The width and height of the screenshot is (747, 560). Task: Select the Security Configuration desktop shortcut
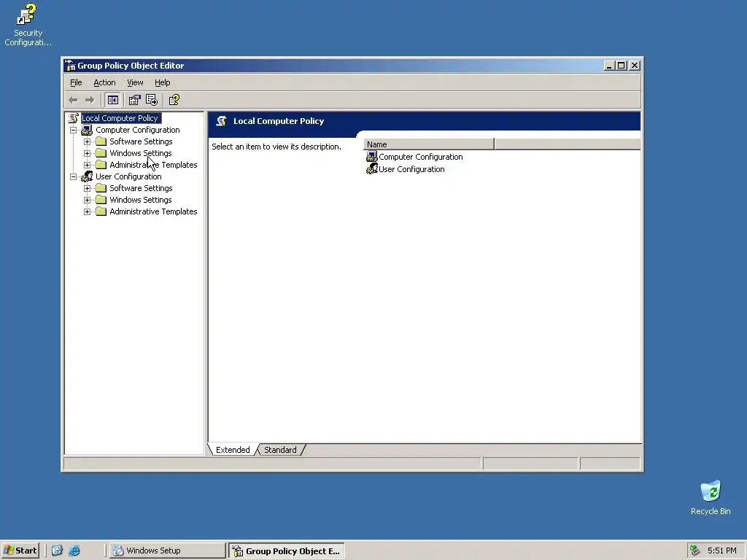tap(28, 25)
